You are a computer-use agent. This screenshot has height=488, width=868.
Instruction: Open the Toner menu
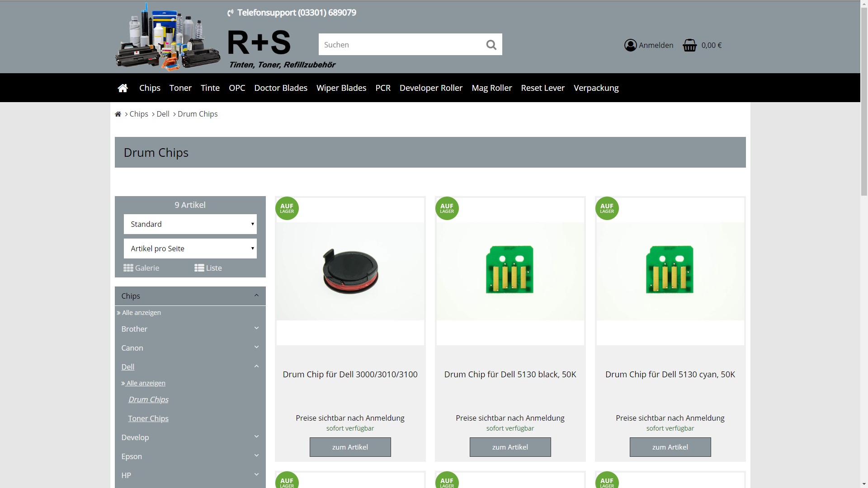[180, 88]
